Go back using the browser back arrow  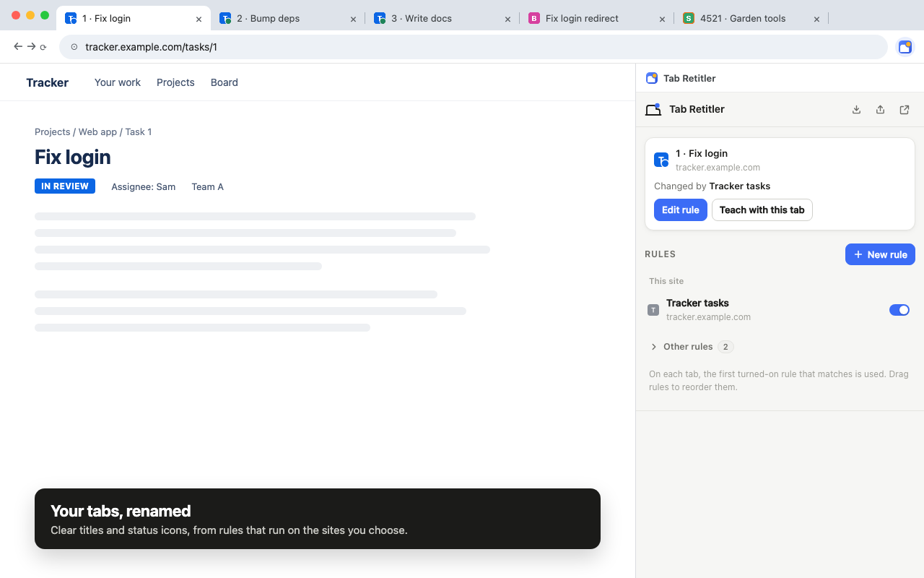click(x=18, y=47)
